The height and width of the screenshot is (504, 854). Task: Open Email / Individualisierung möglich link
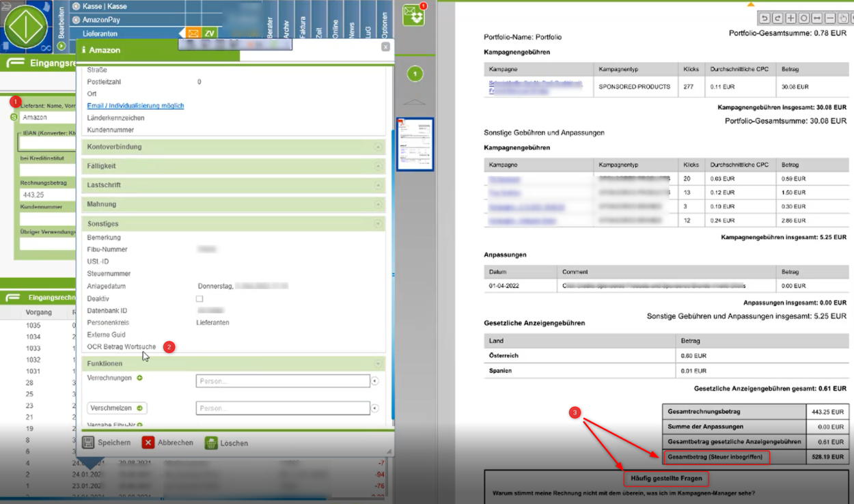[x=135, y=105]
